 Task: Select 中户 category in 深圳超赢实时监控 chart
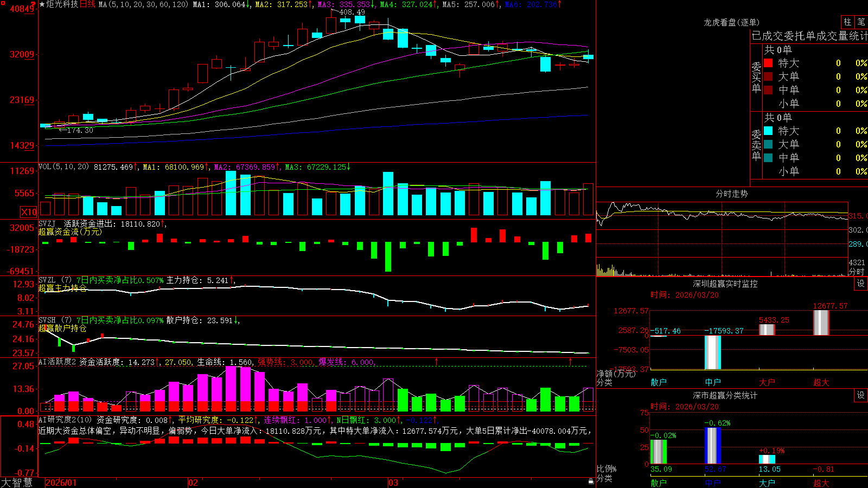coord(713,382)
